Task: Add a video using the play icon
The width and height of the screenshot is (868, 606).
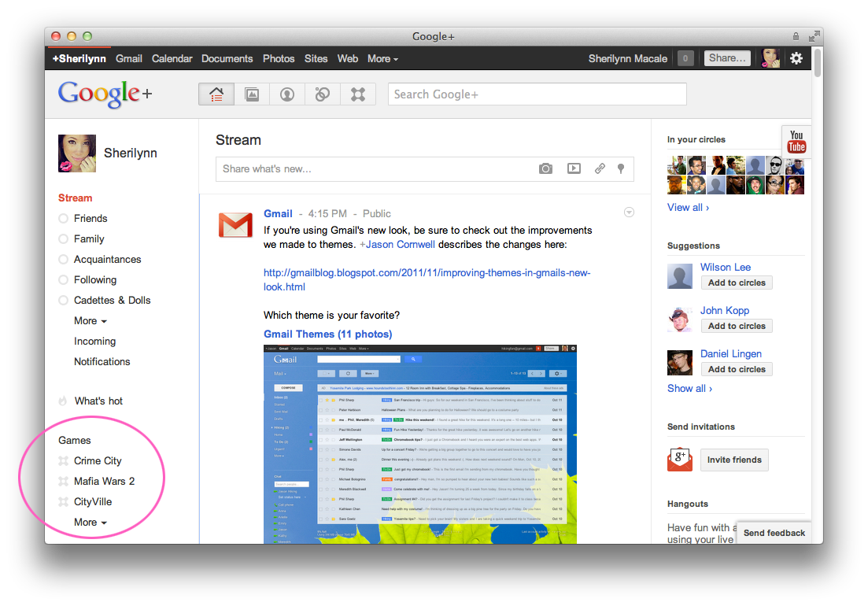Action: (574, 168)
